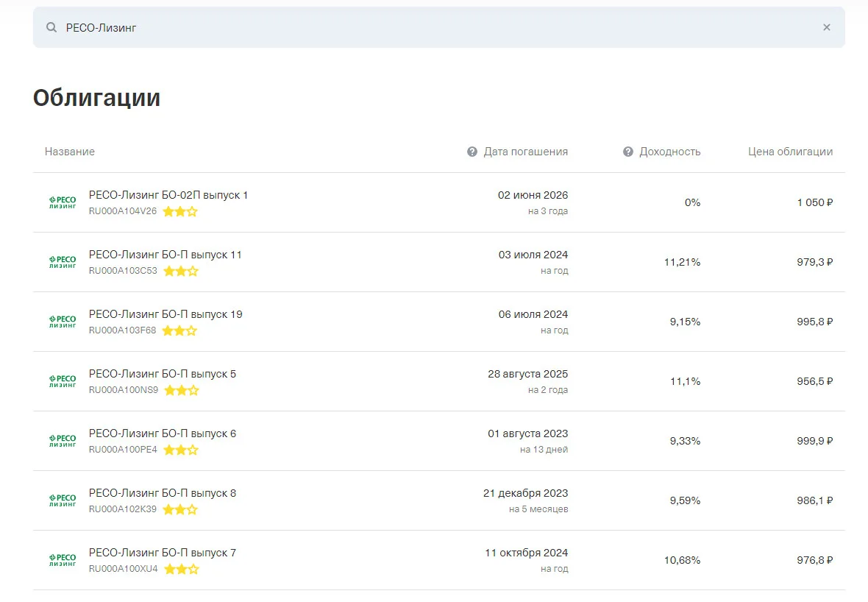Click РЕСО logo of БО-П выпуск 11
Viewport: 868px width, 602px height.
63,262
